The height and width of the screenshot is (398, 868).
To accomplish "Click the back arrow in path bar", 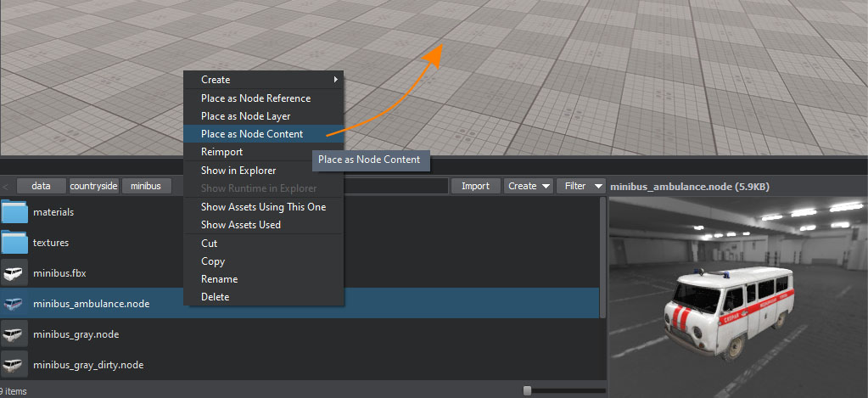I will point(6,186).
